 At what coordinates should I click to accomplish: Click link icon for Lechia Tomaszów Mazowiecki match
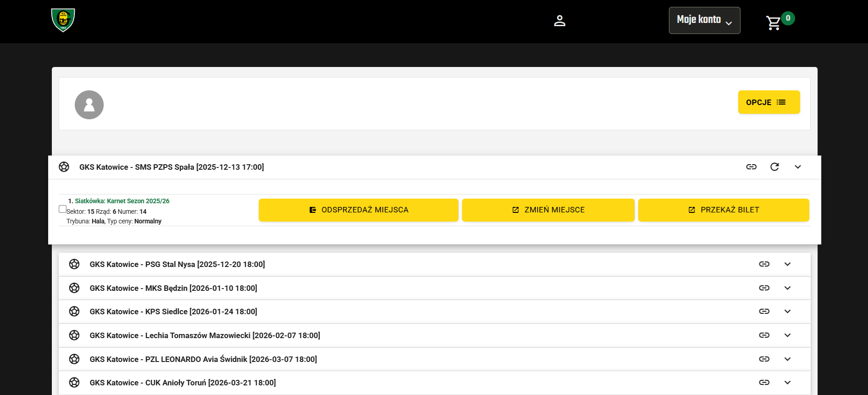tap(764, 335)
